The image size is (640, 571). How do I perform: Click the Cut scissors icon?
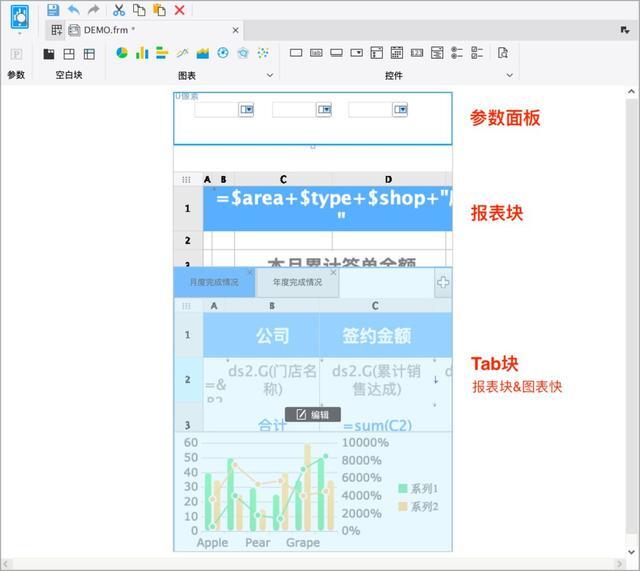(x=118, y=10)
